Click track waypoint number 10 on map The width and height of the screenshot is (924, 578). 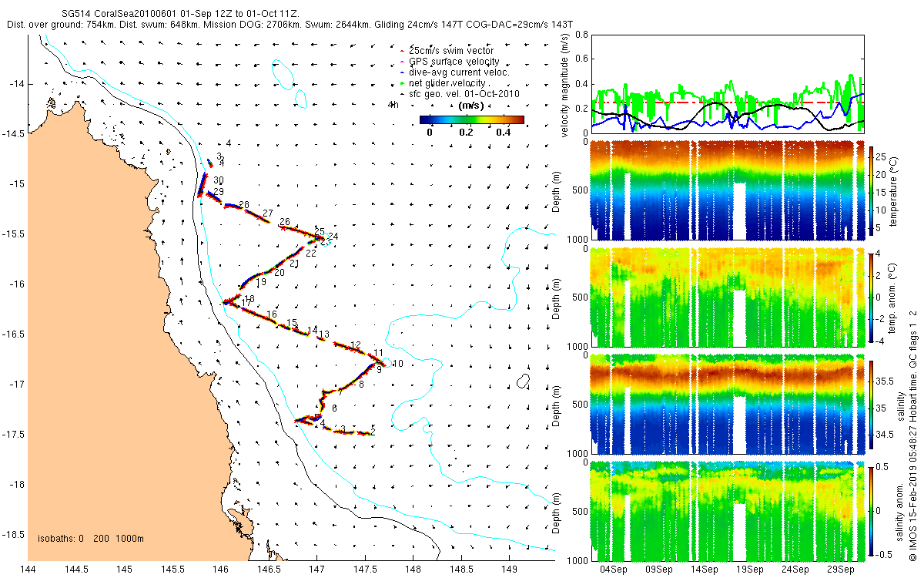click(x=397, y=364)
